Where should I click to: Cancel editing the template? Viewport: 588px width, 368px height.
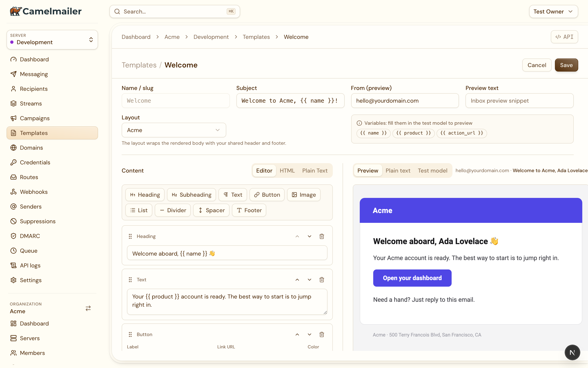point(537,65)
